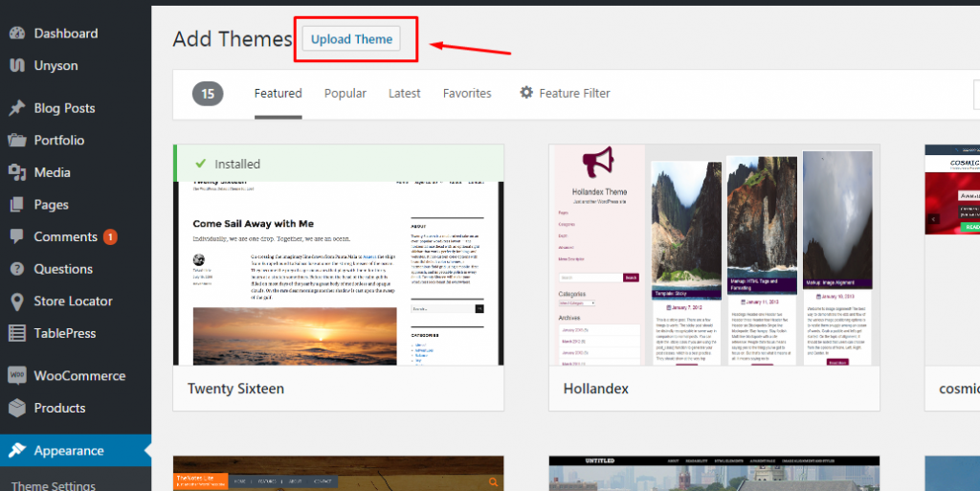Open the Feature Filter gear option
The image size is (980, 491).
[x=565, y=93]
